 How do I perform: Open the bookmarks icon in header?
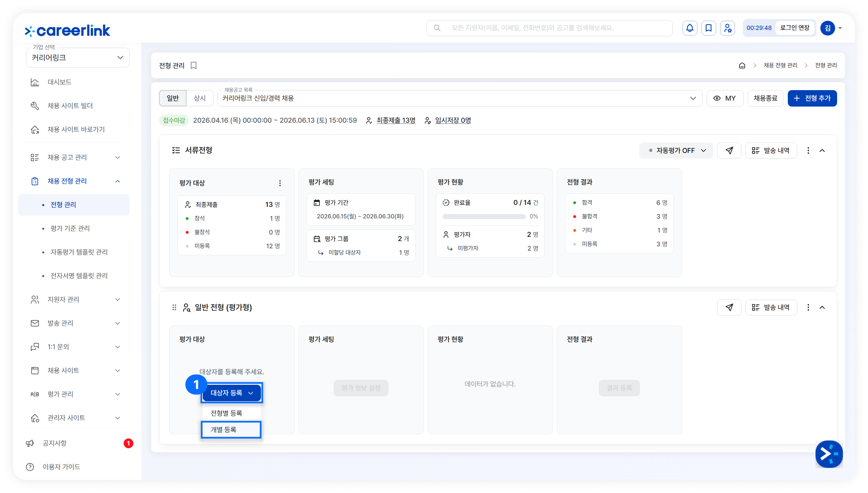point(708,28)
